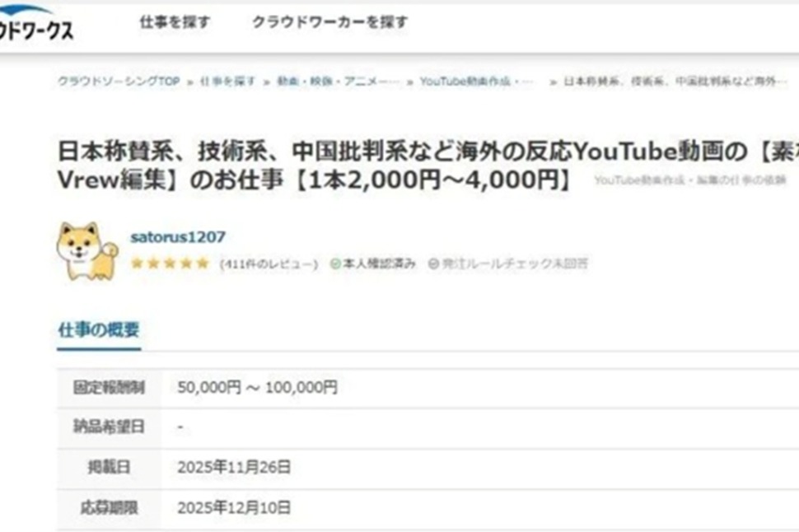Click the 発注ルールチェック未回答 status icon

click(433, 264)
